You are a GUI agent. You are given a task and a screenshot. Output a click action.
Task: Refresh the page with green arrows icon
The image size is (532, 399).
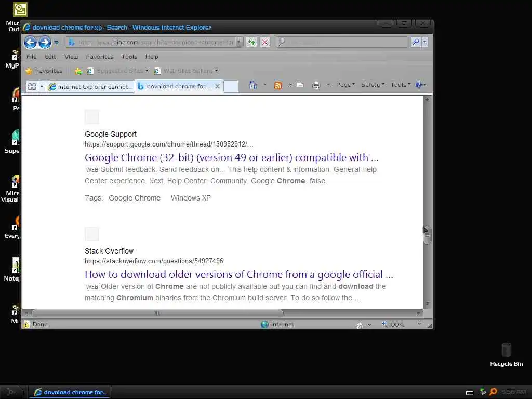[x=251, y=42]
